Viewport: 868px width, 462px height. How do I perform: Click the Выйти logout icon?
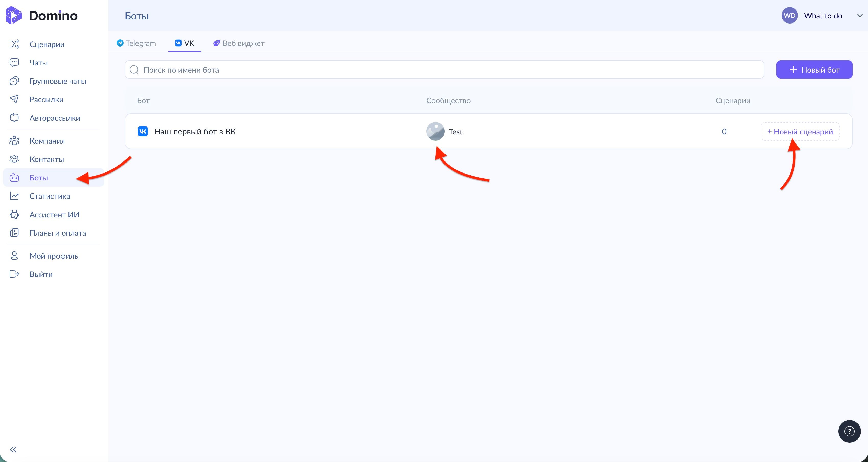coord(14,274)
